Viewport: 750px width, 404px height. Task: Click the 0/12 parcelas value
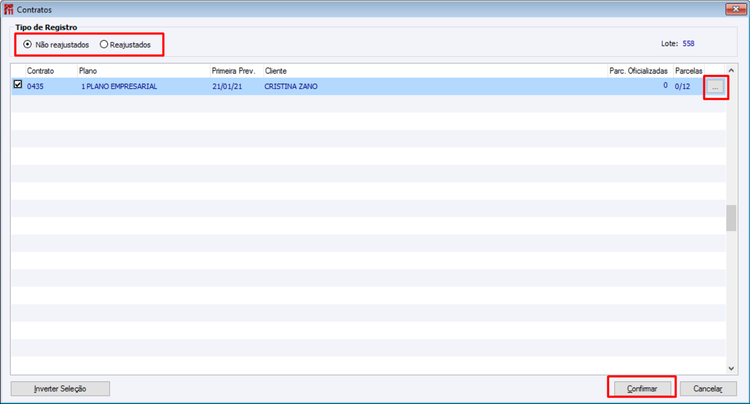click(x=683, y=87)
